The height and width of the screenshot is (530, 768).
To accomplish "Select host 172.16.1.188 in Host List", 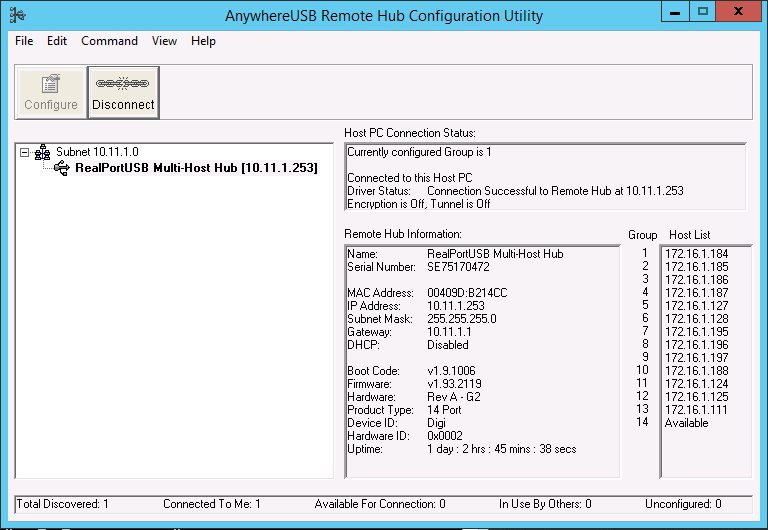I will (696, 371).
